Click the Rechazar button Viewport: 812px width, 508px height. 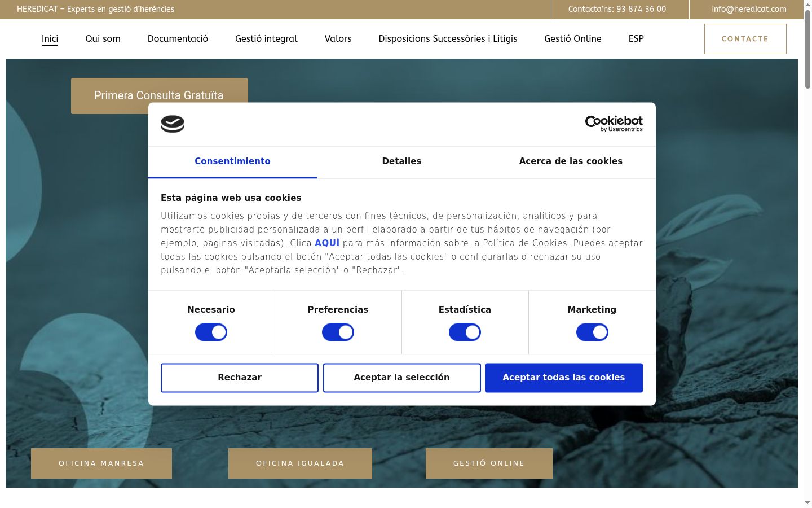tap(240, 378)
